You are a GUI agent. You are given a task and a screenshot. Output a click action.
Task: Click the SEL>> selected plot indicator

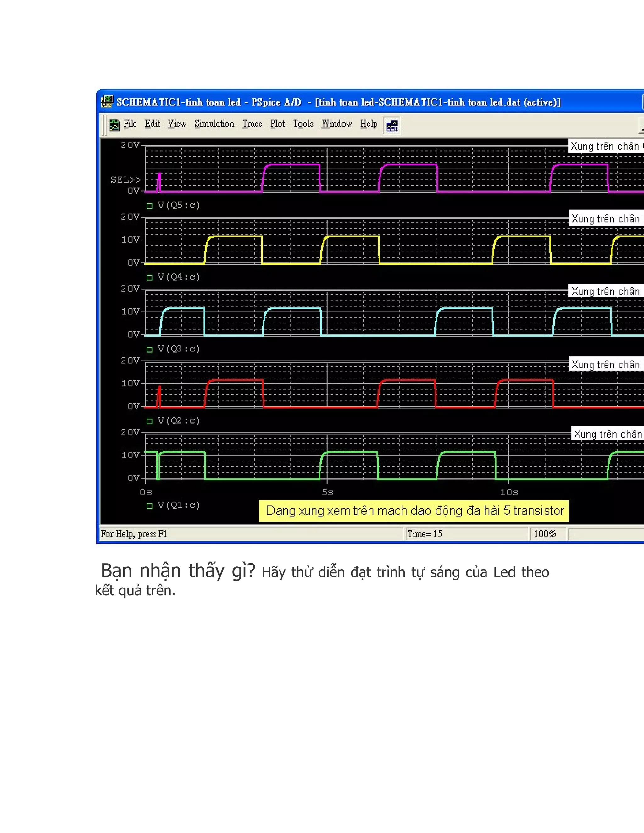click(x=126, y=179)
